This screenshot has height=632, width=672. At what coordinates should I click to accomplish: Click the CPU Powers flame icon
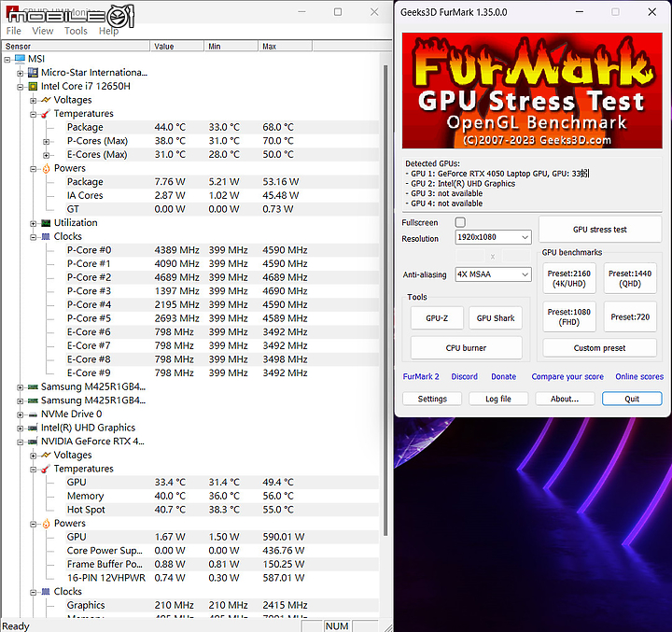pos(46,169)
